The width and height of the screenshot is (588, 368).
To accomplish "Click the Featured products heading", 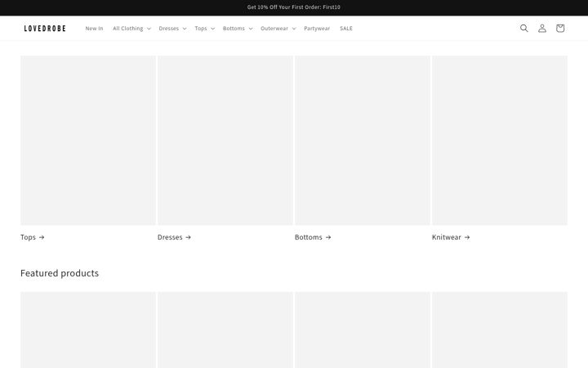I will (60, 273).
